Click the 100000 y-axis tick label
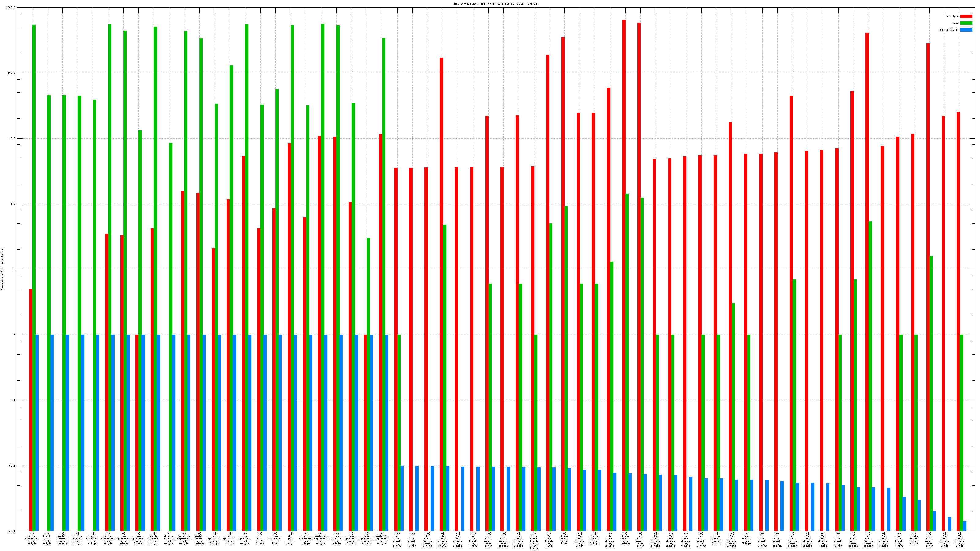This screenshot has height=551, width=980. click(x=11, y=8)
